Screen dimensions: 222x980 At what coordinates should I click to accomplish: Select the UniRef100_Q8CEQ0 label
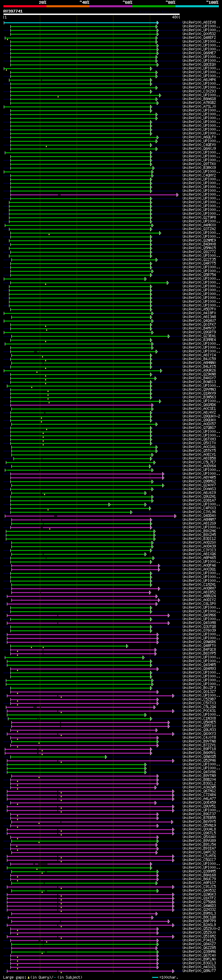[x=199, y=65]
